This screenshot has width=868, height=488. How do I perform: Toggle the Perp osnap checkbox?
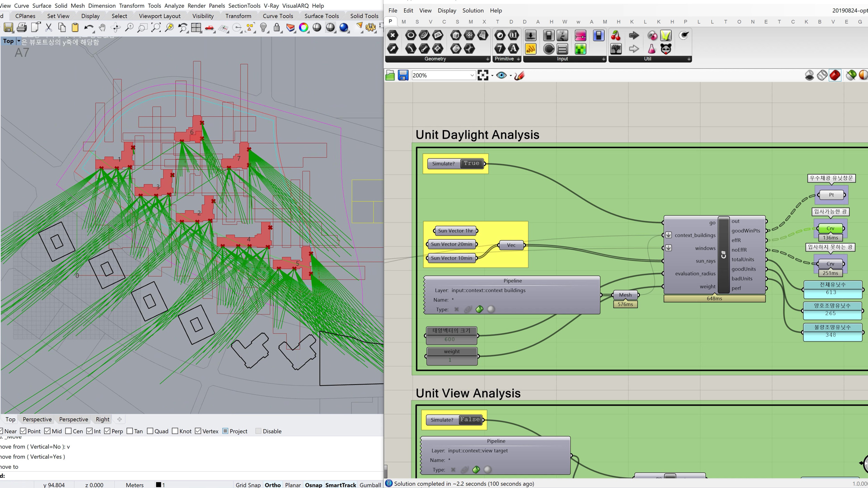[107, 431]
